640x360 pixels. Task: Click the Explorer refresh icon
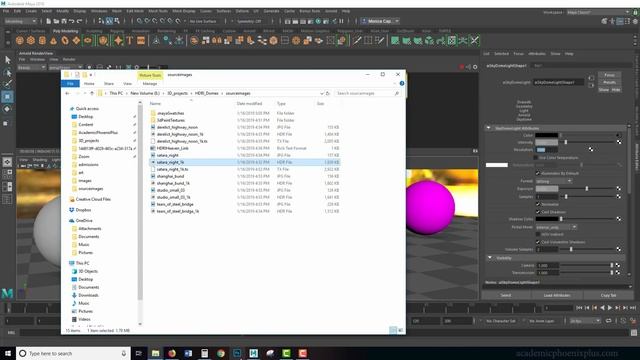328,93
